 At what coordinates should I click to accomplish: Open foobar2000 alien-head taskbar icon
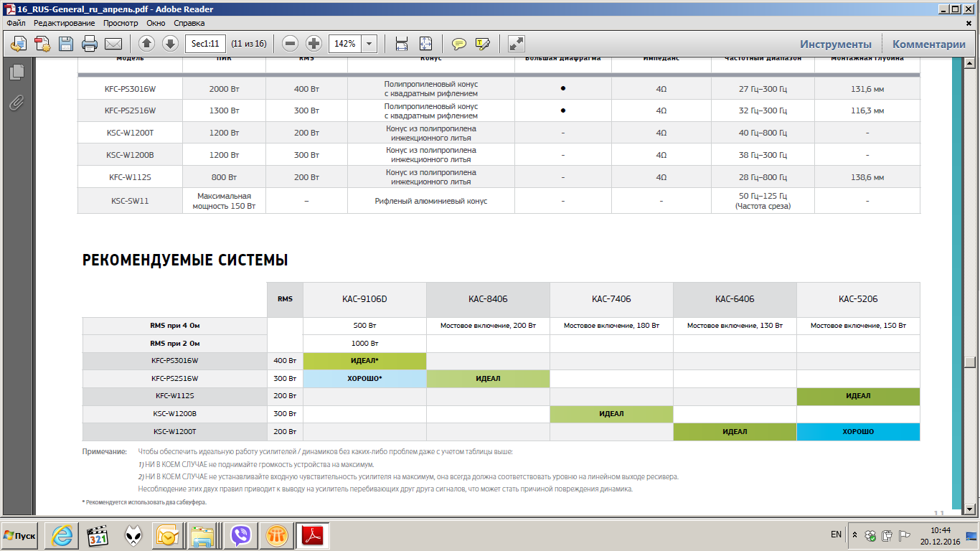point(133,535)
